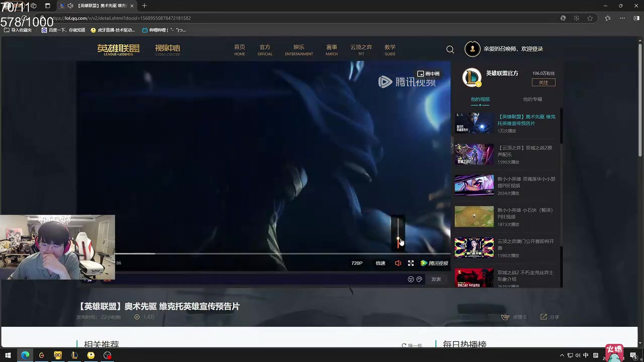Screen dimensions: 644x362
Task: Go to 首页 HOME nav item
Action: pyautogui.click(x=239, y=50)
